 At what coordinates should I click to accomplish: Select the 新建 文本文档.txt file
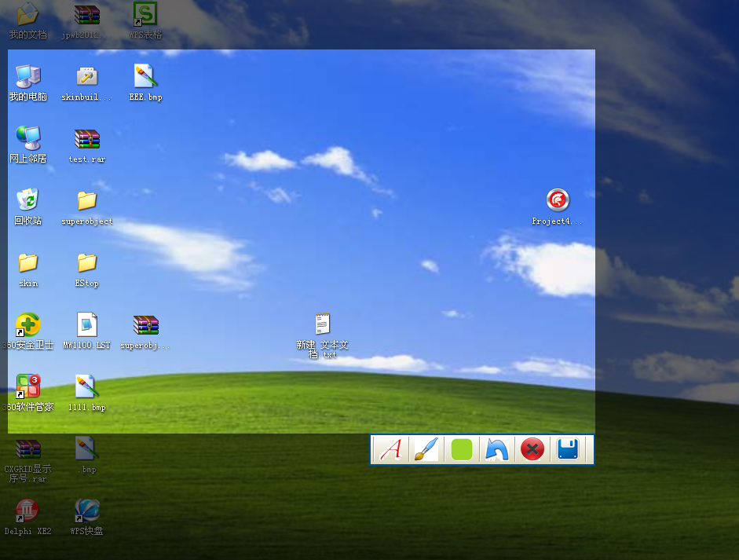[x=322, y=335]
